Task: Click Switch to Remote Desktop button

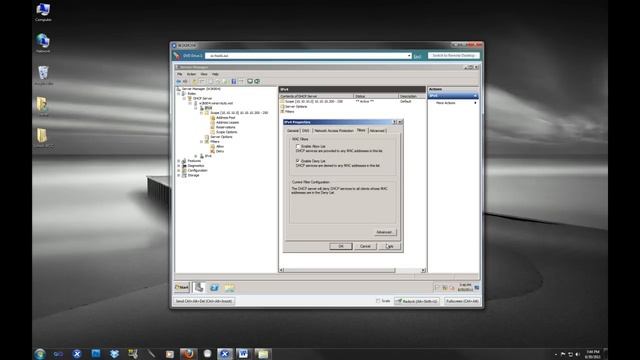Action: pyautogui.click(x=453, y=56)
